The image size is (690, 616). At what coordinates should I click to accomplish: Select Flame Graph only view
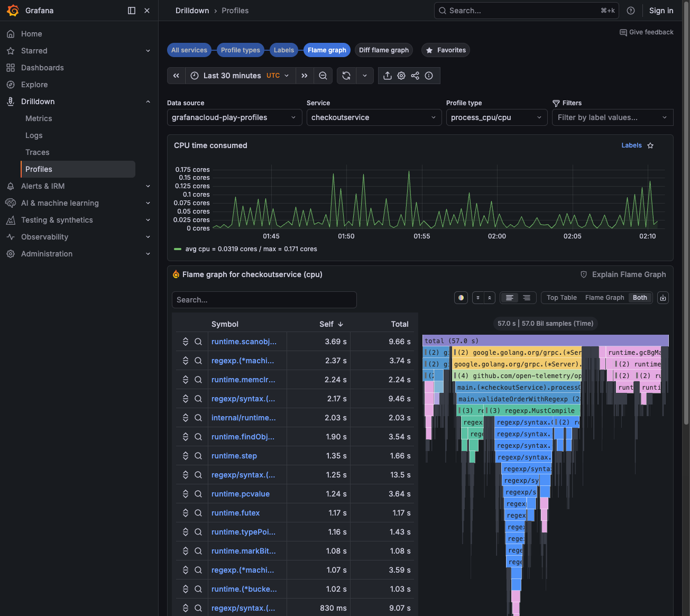coord(604,298)
